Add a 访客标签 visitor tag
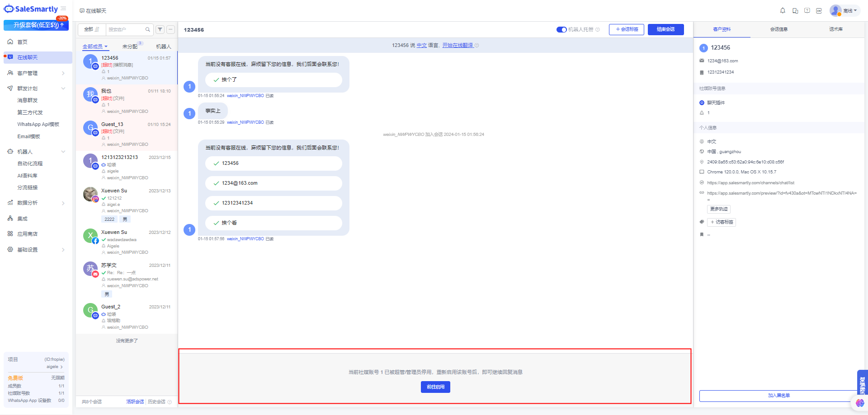 (x=722, y=222)
